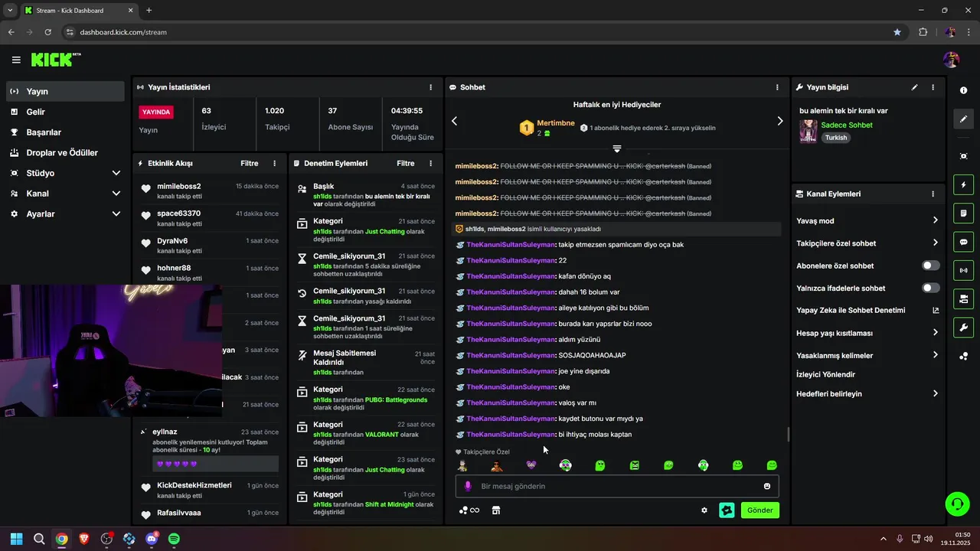Image resolution: width=980 pixels, height=551 pixels.
Task: Go to Droplar ve Ödüller page
Action: [x=65, y=152]
